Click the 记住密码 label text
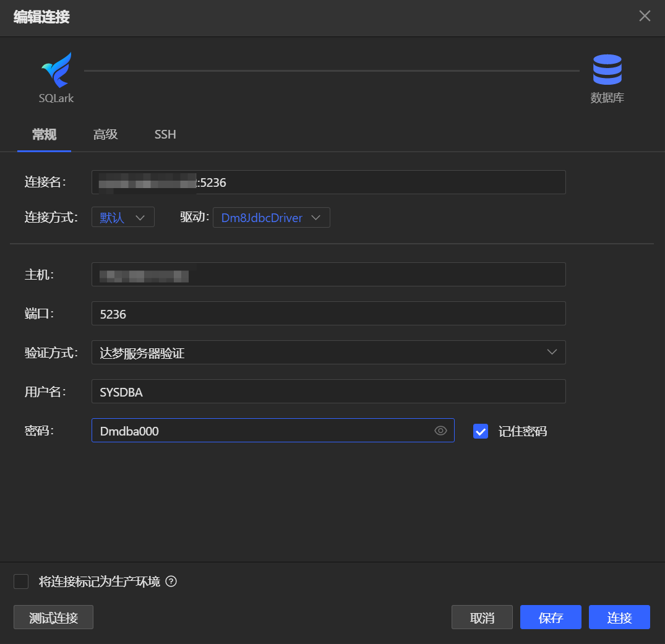 coord(523,431)
